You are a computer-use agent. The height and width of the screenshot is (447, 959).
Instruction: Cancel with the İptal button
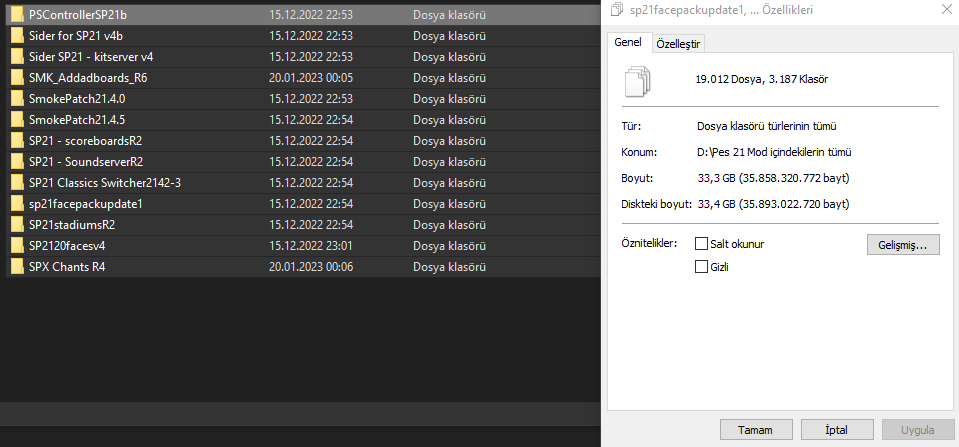837,430
